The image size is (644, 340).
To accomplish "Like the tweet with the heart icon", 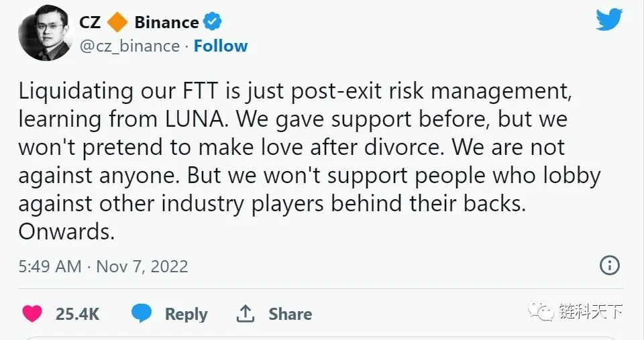I will pos(32,313).
